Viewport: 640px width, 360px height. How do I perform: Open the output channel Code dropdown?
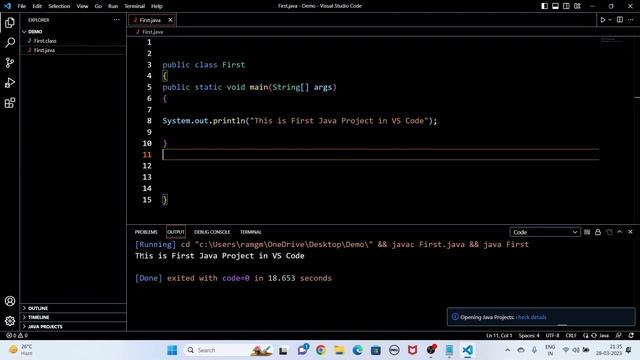(545, 232)
